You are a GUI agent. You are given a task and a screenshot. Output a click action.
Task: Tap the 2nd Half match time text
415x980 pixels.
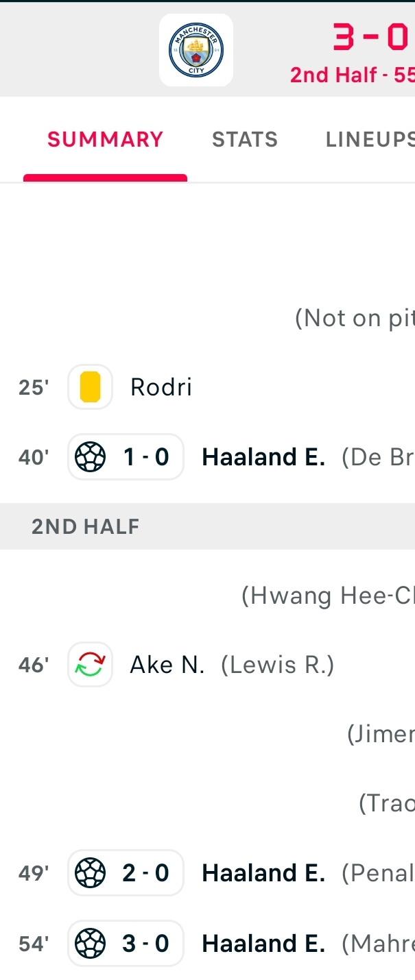(352, 75)
